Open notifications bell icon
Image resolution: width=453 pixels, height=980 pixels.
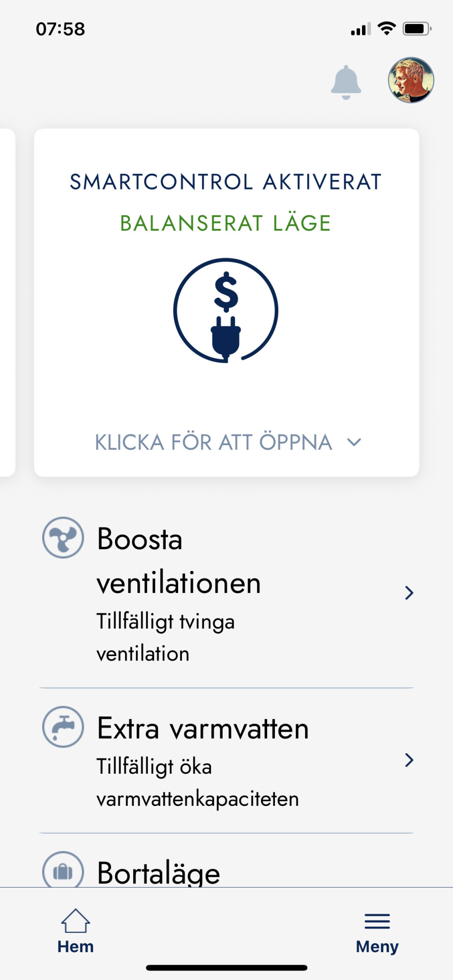pos(346,82)
